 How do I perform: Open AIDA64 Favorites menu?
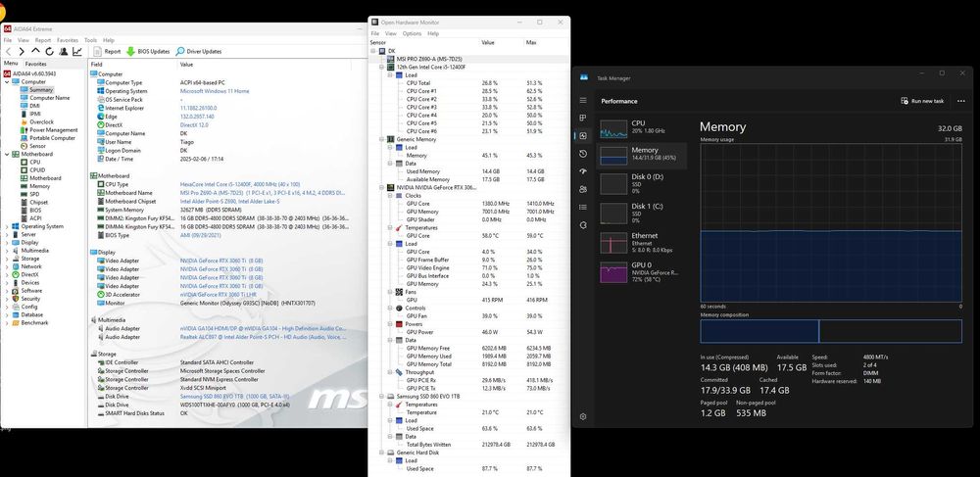(x=68, y=40)
